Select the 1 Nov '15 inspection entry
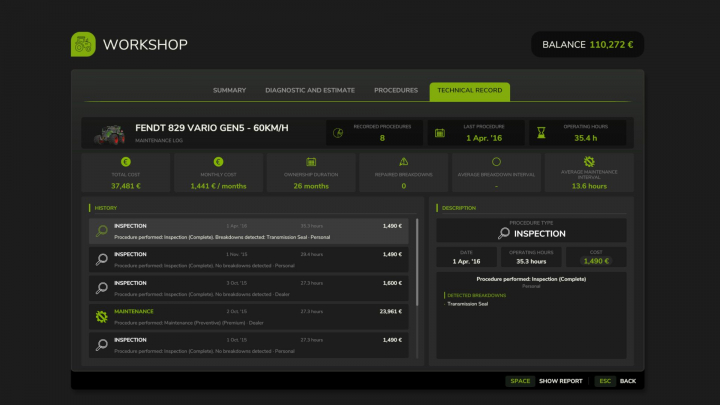 click(249, 259)
